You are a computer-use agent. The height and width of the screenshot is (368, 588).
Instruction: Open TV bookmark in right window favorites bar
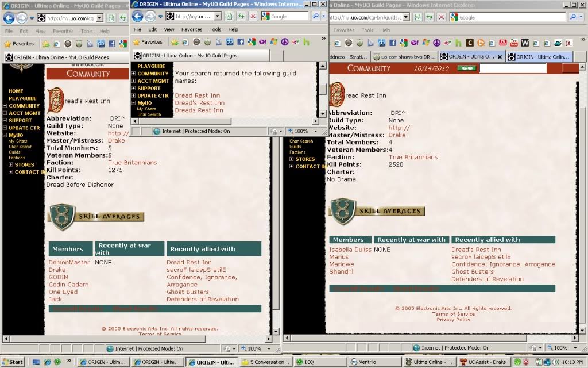pyautogui.click(x=503, y=43)
